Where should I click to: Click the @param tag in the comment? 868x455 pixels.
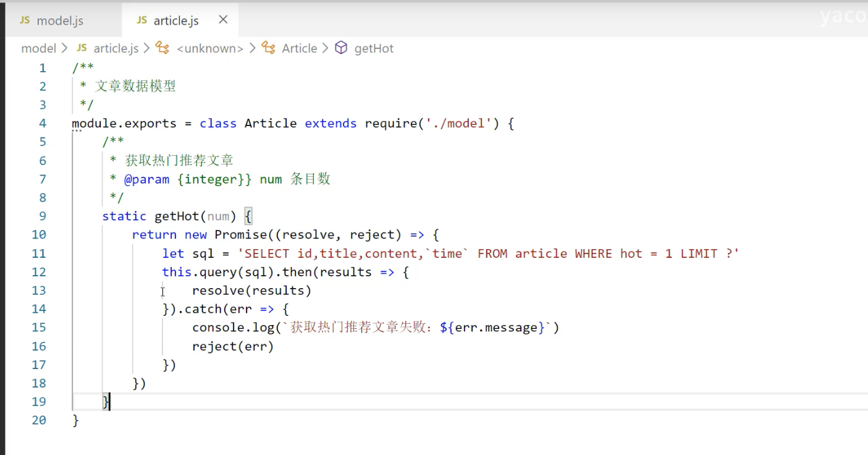pyautogui.click(x=146, y=179)
